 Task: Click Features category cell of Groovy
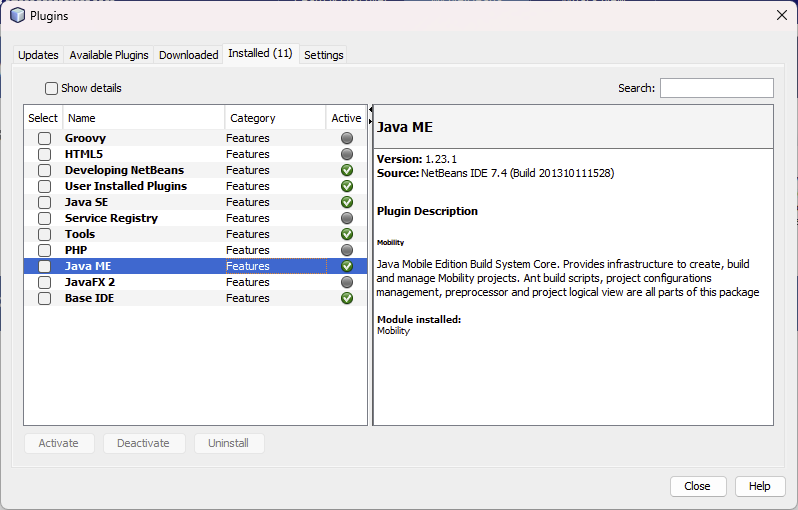tap(276, 138)
